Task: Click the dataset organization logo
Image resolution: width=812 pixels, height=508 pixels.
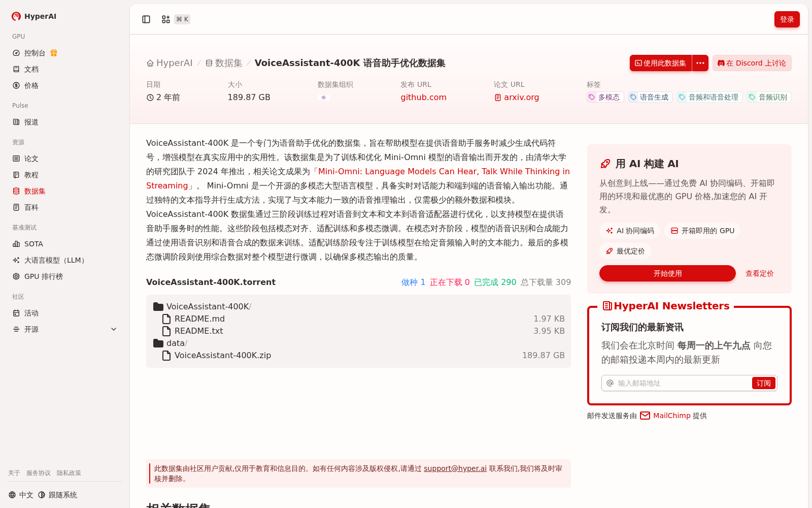Action: point(323,97)
